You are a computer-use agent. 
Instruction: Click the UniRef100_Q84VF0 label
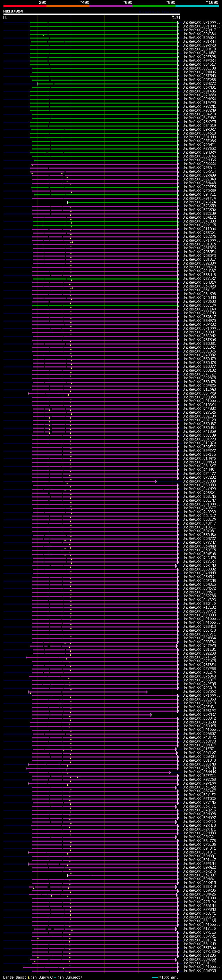[199, 114]
